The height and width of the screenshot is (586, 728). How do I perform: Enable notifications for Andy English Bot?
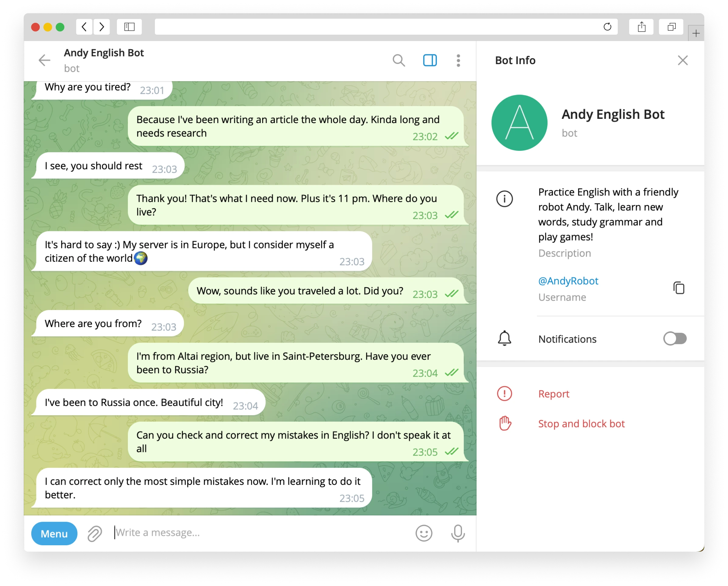(675, 339)
